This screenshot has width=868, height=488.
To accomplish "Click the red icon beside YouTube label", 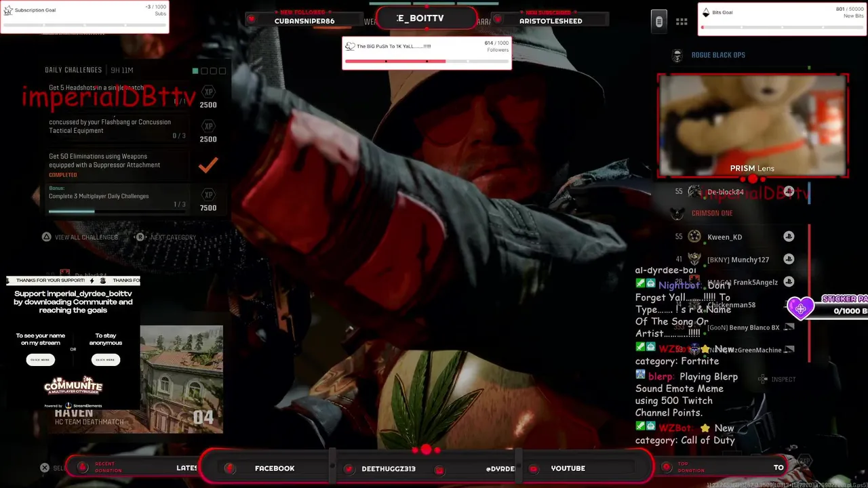I will coord(534,469).
